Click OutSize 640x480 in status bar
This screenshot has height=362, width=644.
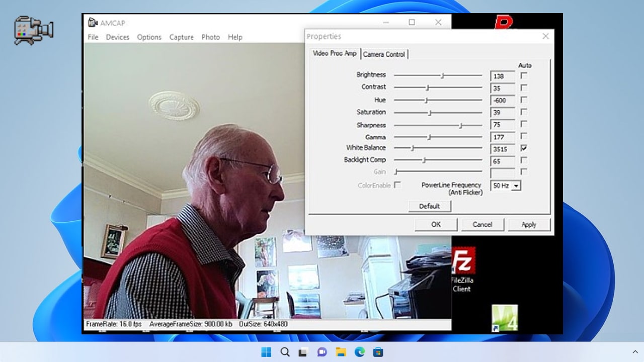click(x=263, y=324)
